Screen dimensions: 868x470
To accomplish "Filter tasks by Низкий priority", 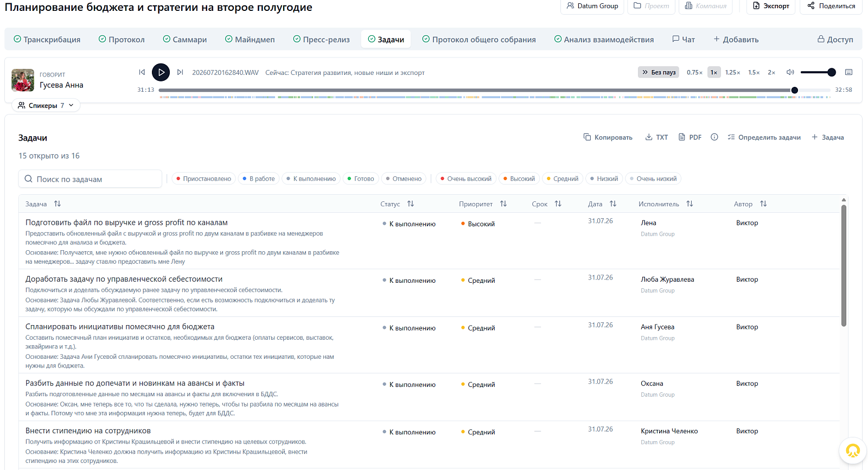I will click(604, 179).
